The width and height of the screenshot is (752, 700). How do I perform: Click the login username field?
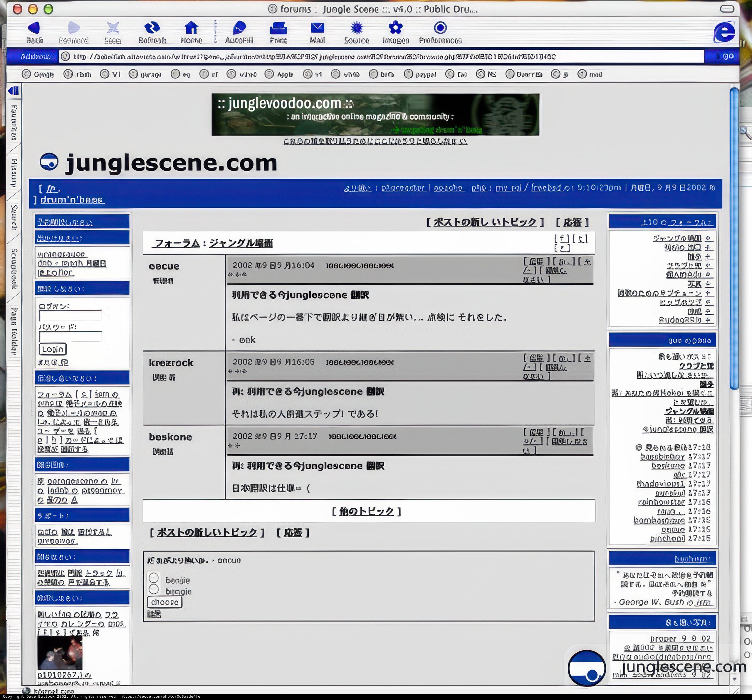[70, 316]
